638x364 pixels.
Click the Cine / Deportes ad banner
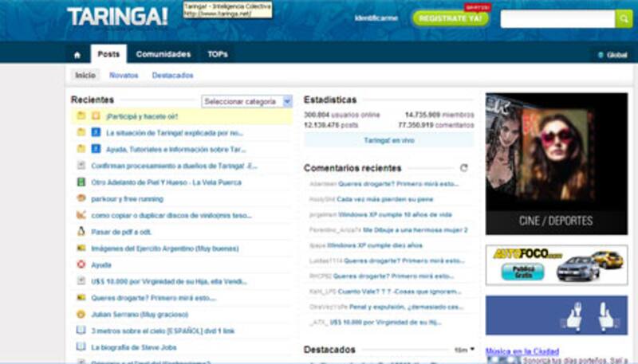556,164
